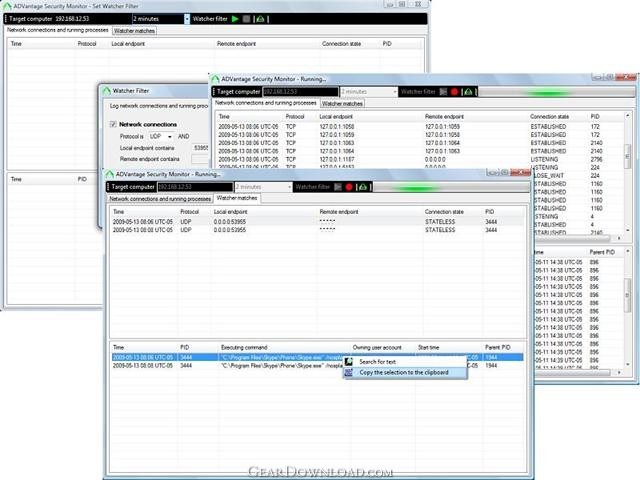The image size is (640, 480).
Task: Click Remote endpoint header in Set Watcher Filter window
Action: (x=236, y=44)
